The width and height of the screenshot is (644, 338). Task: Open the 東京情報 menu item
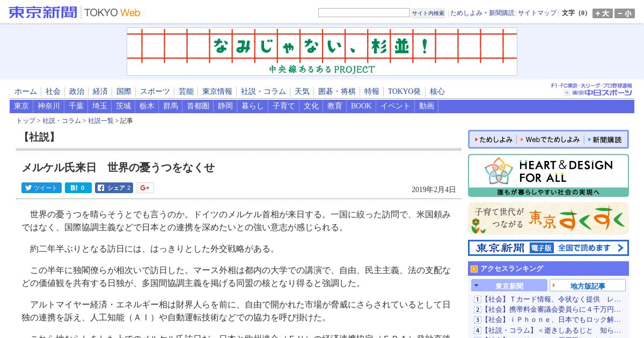[x=217, y=91]
